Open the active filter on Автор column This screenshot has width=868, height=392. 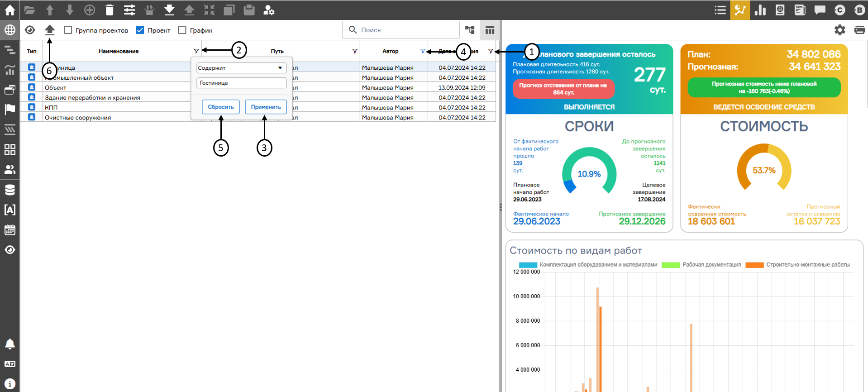click(423, 51)
